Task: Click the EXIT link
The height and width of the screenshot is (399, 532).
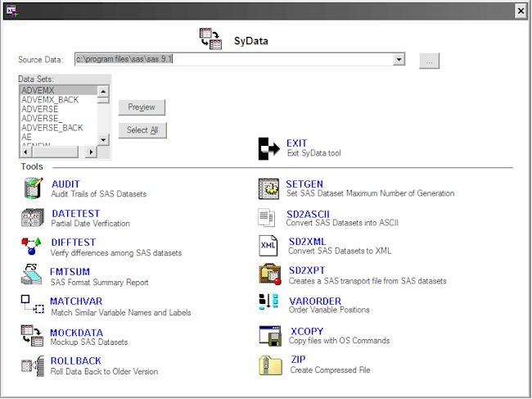Action: [x=297, y=143]
